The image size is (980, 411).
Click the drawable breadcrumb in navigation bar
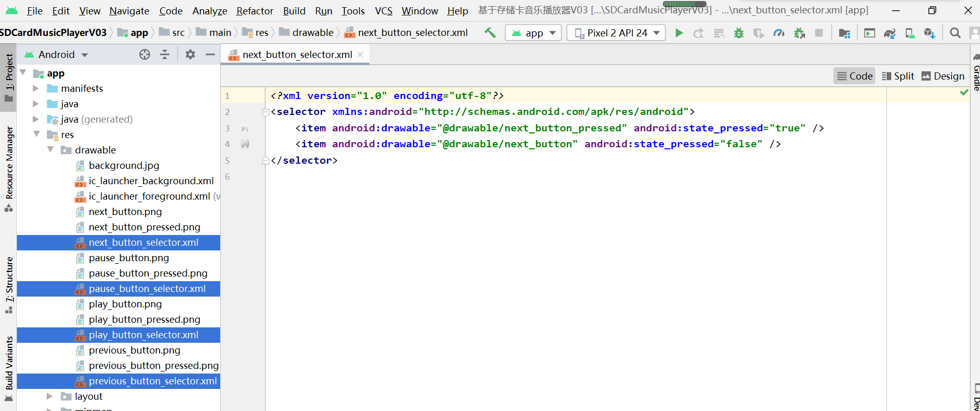click(x=307, y=32)
